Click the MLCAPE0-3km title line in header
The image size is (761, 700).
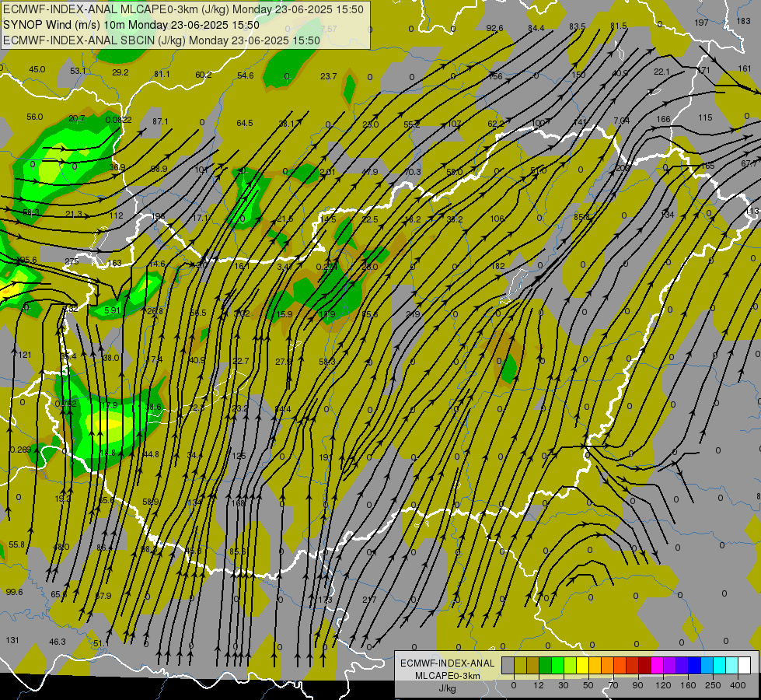tap(183, 9)
